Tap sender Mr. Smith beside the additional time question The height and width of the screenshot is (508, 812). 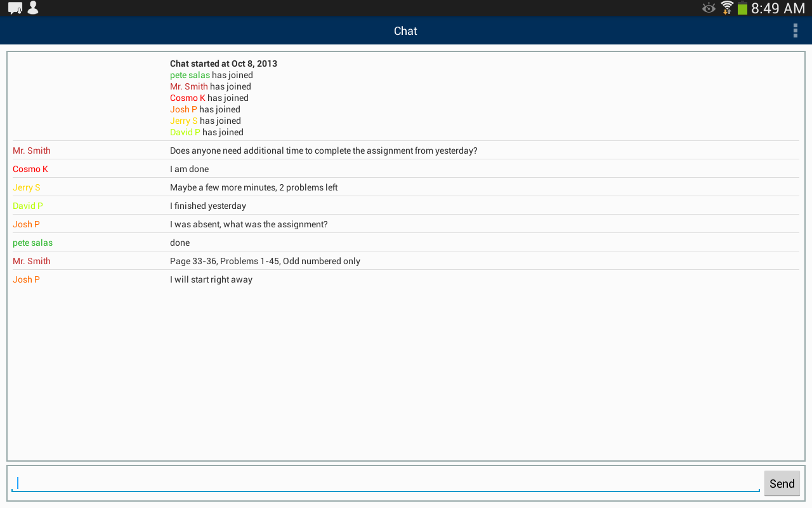tap(32, 150)
